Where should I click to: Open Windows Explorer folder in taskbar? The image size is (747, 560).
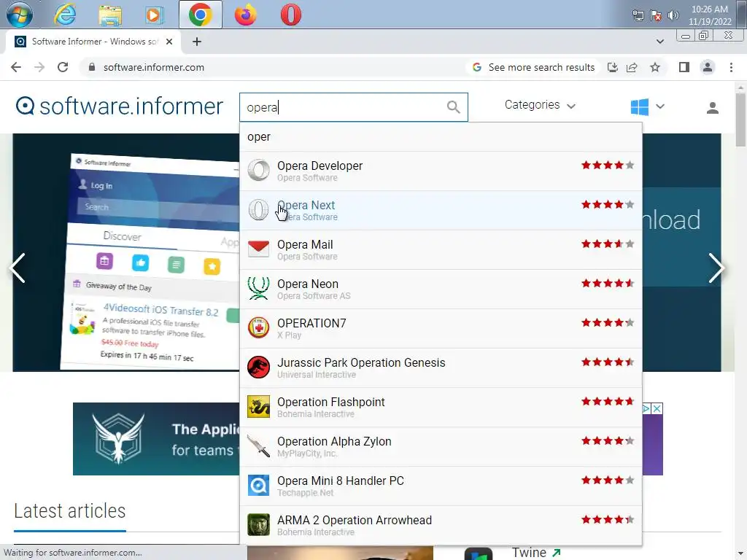coord(110,15)
